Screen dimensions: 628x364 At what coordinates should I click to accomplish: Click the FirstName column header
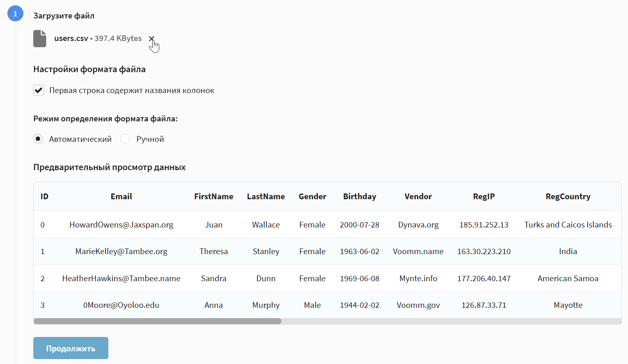(214, 196)
